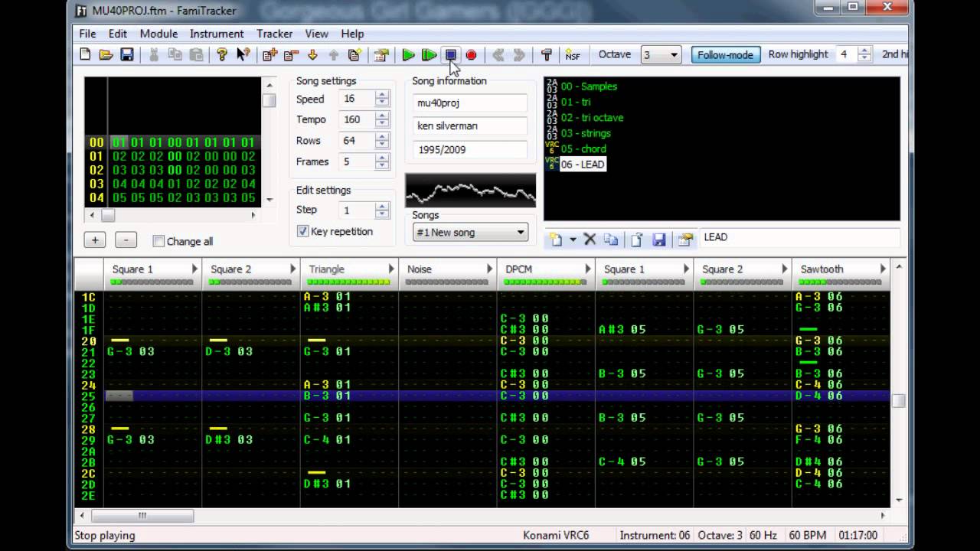Open configuration with the hammer icon
Image resolution: width=980 pixels, height=551 pixels.
[x=547, y=54]
